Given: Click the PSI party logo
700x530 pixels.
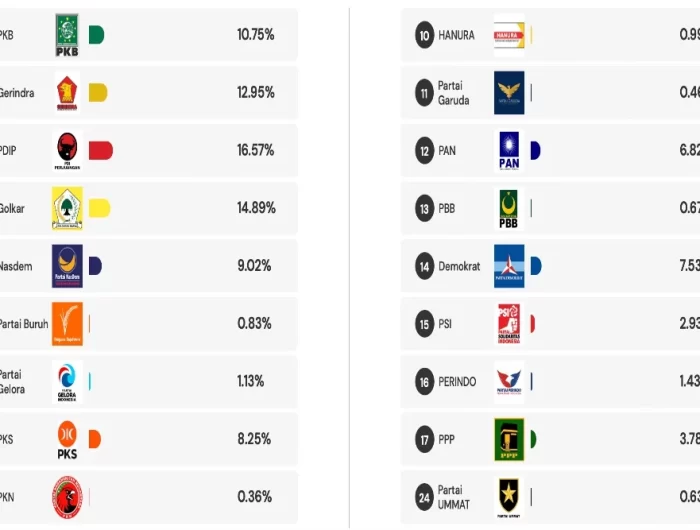Looking at the screenshot, I should pyautogui.click(x=509, y=324).
